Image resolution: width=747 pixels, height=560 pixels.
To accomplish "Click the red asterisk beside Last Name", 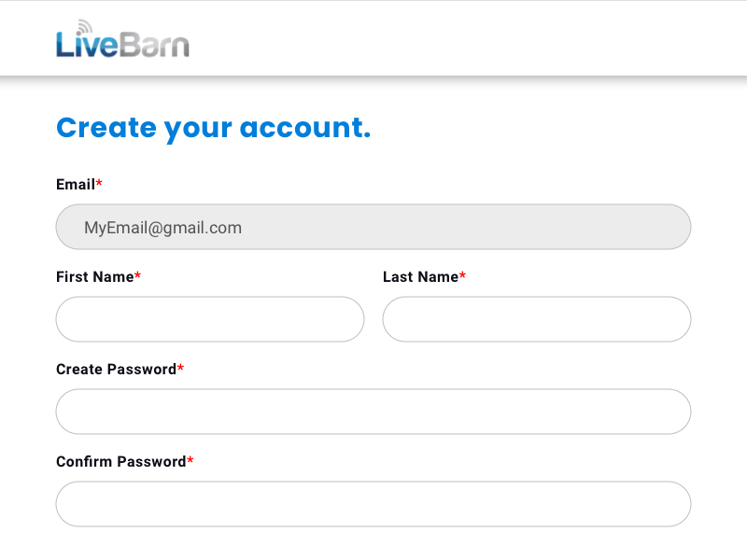I will tap(462, 276).
